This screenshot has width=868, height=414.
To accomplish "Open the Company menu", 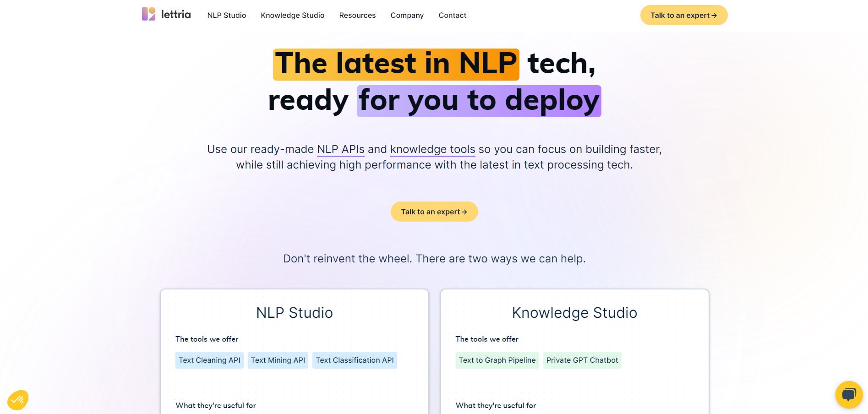I will click(407, 15).
